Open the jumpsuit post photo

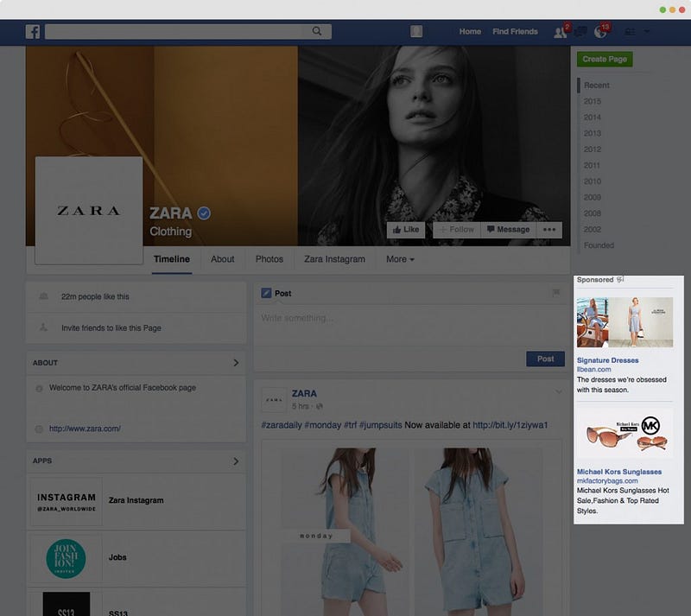coord(412,531)
